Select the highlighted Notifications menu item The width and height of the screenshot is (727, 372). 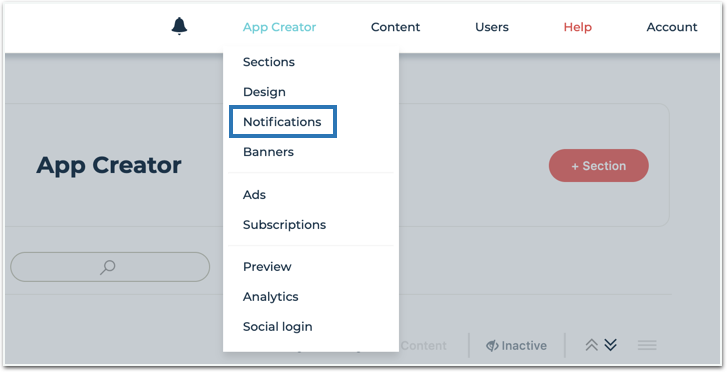point(283,122)
